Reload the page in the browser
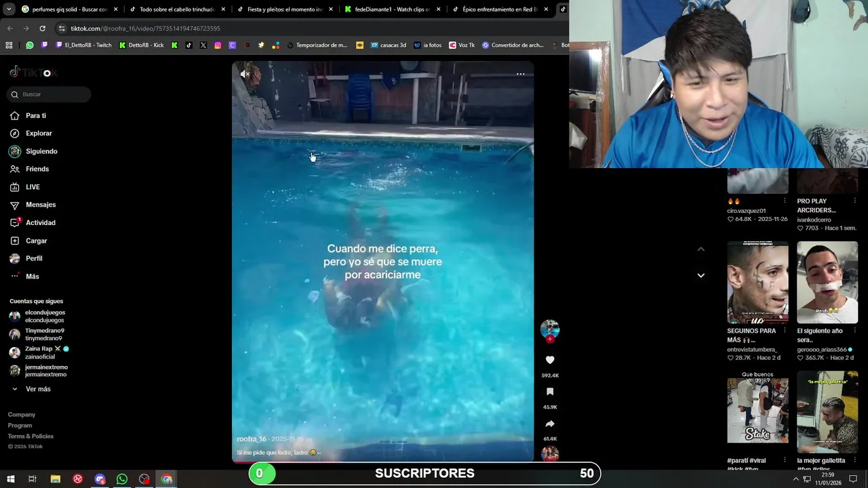868x488 pixels. pos(42,28)
